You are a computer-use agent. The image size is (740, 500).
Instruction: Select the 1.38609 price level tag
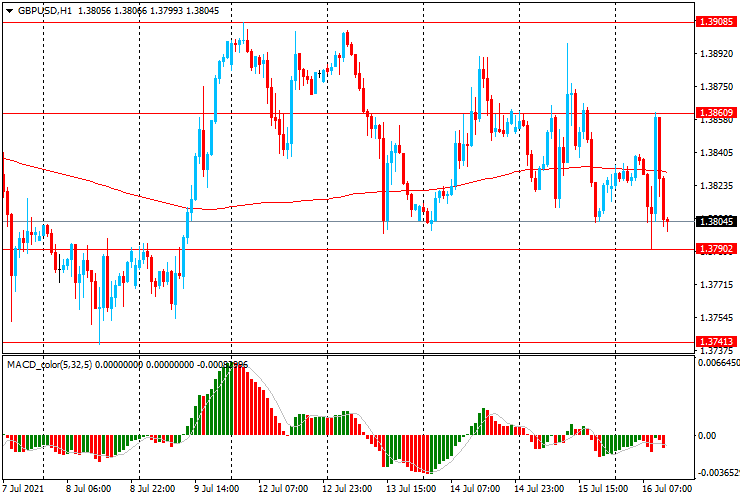pyautogui.click(x=717, y=113)
